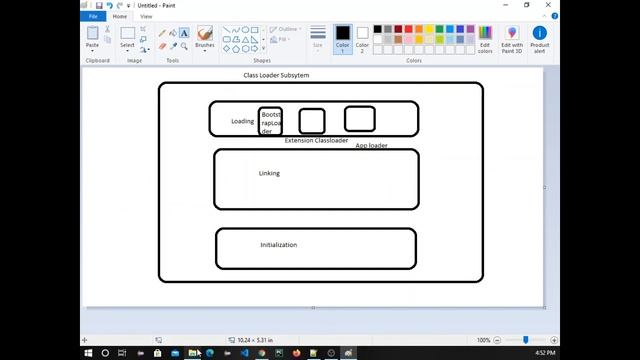Open the File menu
This screenshot has width=640, height=360.
tap(93, 16)
